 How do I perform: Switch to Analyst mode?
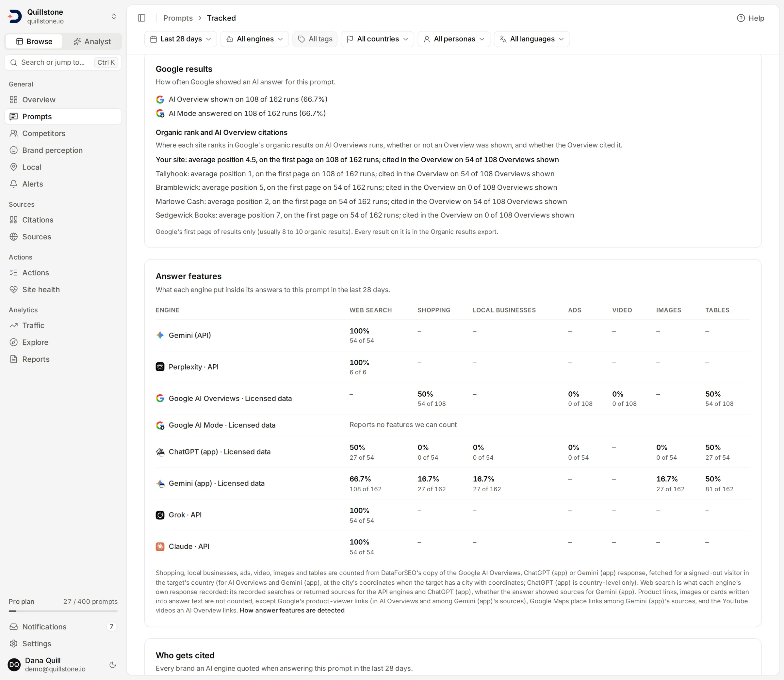click(x=92, y=41)
